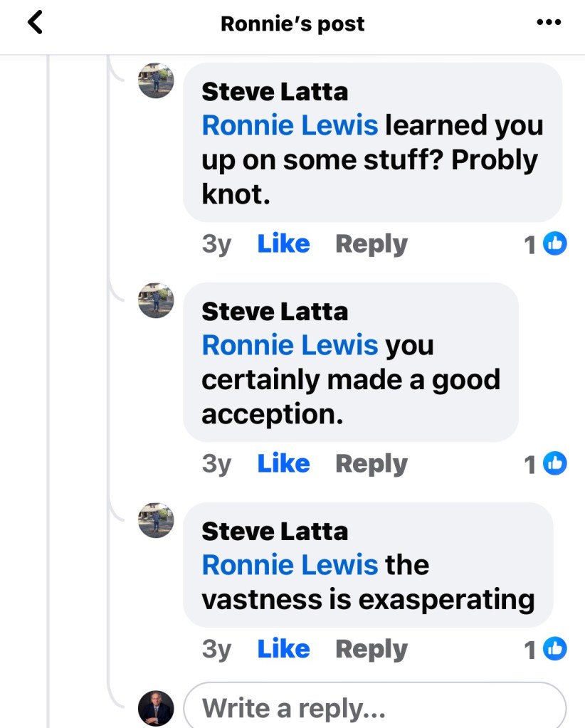Like the "vastness is exasperating" comment

click(283, 649)
